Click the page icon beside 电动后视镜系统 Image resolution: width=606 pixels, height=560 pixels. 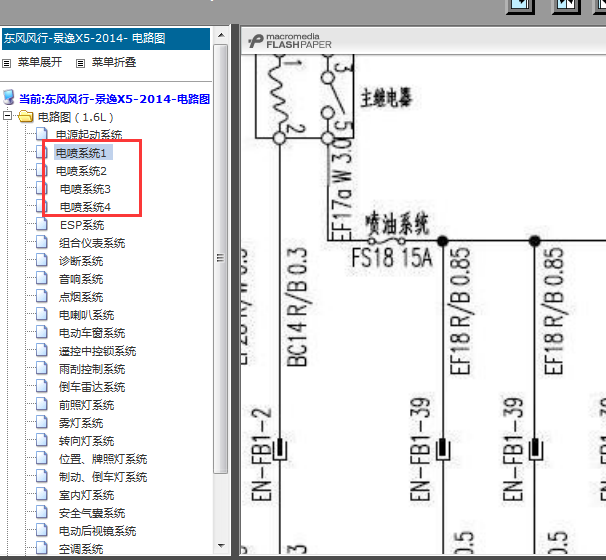click(42, 530)
